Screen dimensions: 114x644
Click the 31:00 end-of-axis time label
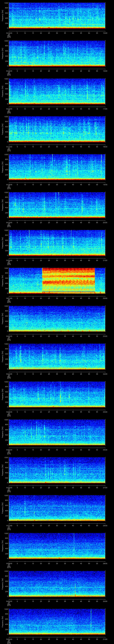(105, 639)
